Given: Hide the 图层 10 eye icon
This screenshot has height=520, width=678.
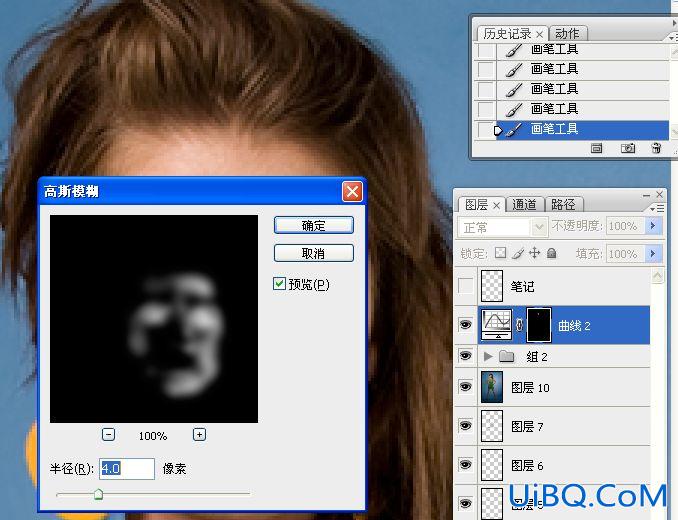Looking at the screenshot, I should pos(465,386).
